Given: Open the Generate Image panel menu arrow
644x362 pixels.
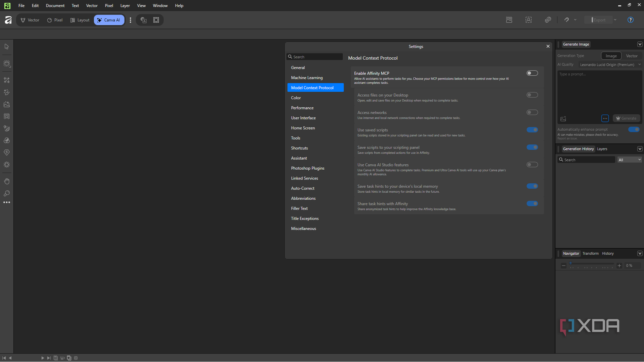Looking at the screenshot, I should click(x=640, y=44).
